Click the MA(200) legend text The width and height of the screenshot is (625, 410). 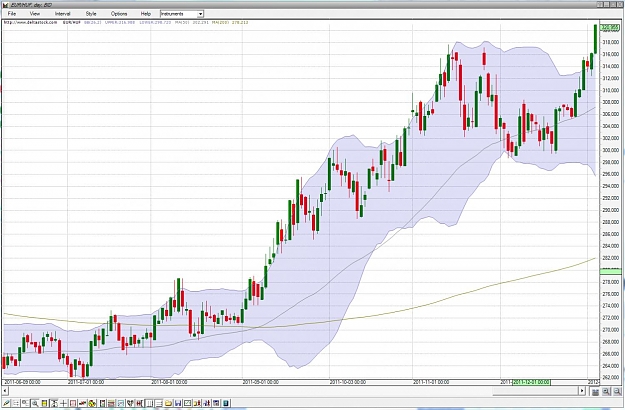coord(230,22)
